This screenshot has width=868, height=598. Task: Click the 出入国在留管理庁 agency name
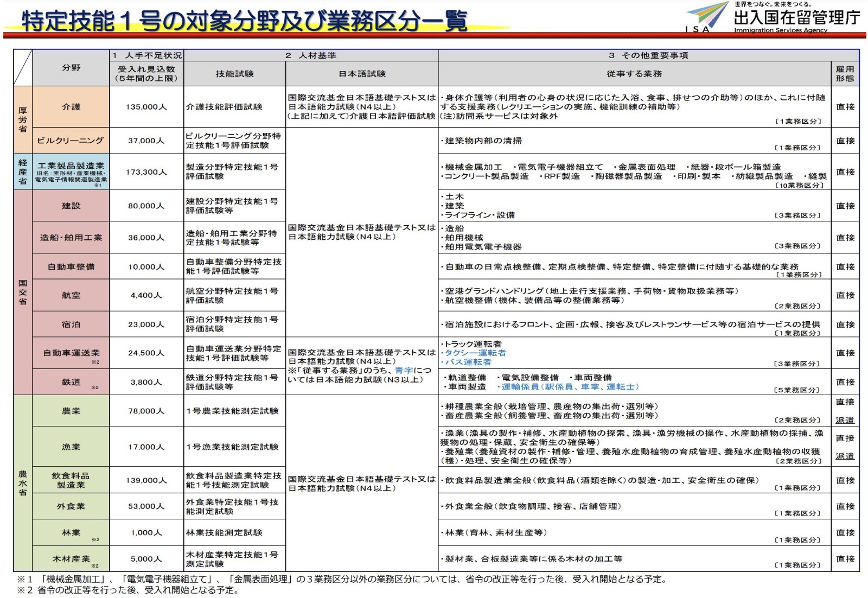point(796,18)
